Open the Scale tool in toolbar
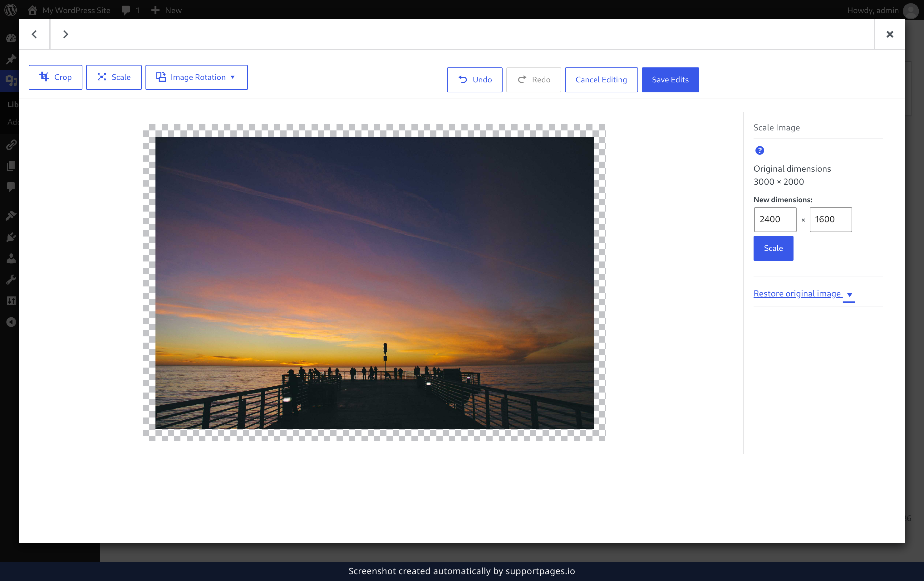The image size is (924, 581). (x=114, y=77)
